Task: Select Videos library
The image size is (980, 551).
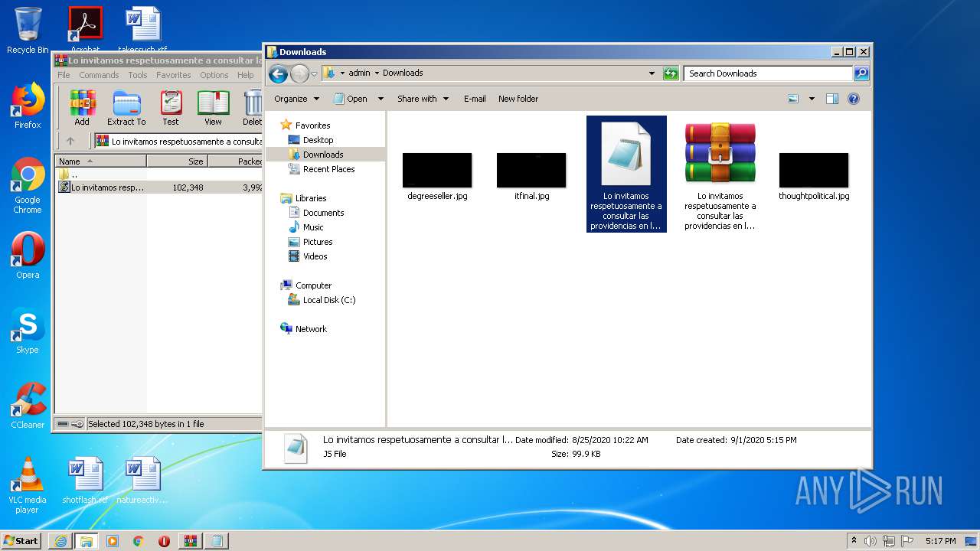Action: pyautogui.click(x=315, y=256)
